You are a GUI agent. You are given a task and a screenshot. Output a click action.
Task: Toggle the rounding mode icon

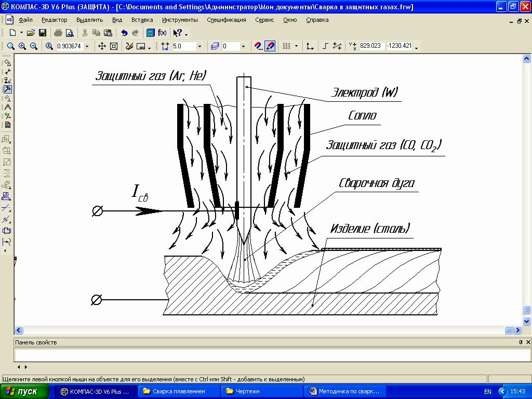coord(337,46)
